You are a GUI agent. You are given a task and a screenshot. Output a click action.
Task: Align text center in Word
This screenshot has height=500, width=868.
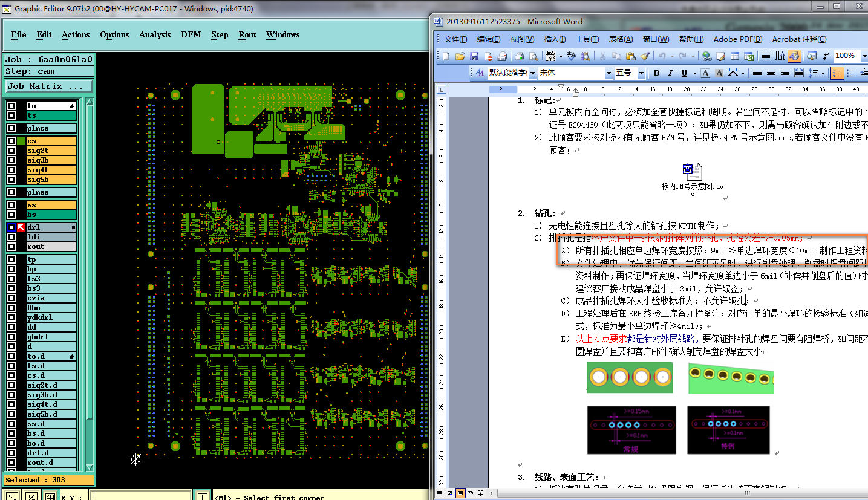(x=771, y=73)
